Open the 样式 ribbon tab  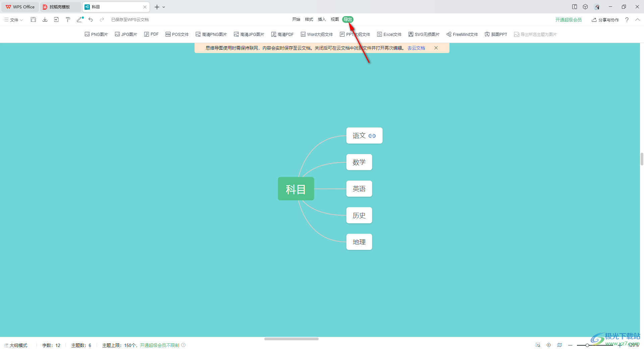tap(309, 19)
